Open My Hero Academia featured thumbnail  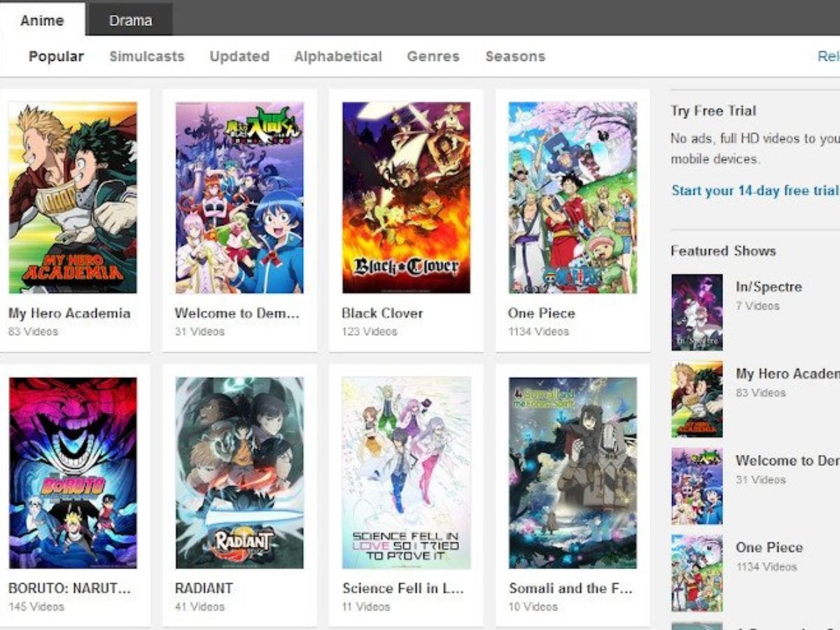click(x=697, y=399)
